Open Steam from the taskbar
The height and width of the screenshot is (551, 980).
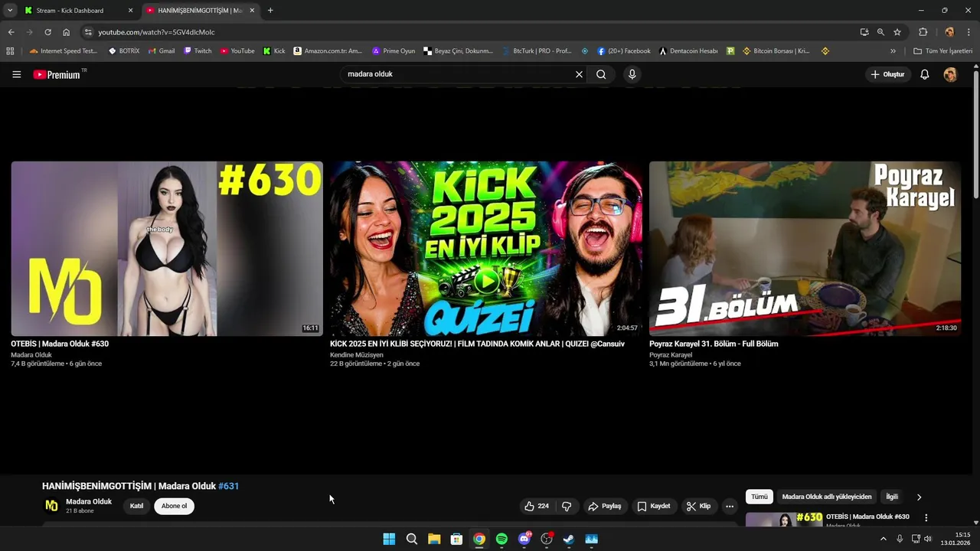(569, 539)
